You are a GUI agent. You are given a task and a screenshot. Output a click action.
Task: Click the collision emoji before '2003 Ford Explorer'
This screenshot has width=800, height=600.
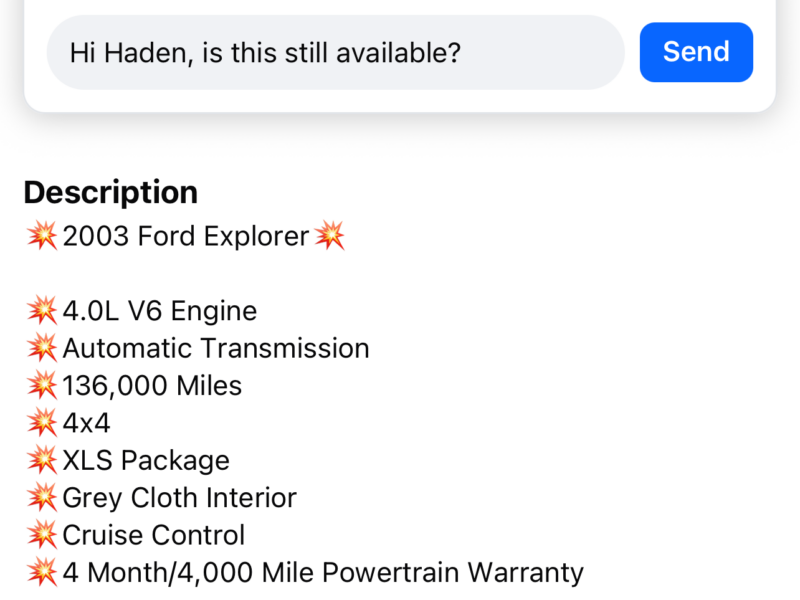(42, 237)
